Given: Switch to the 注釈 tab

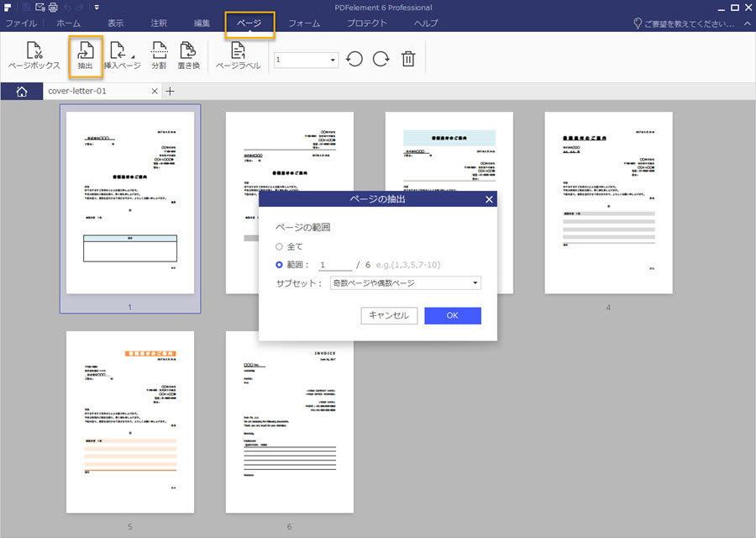Looking at the screenshot, I should tap(159, 24).
